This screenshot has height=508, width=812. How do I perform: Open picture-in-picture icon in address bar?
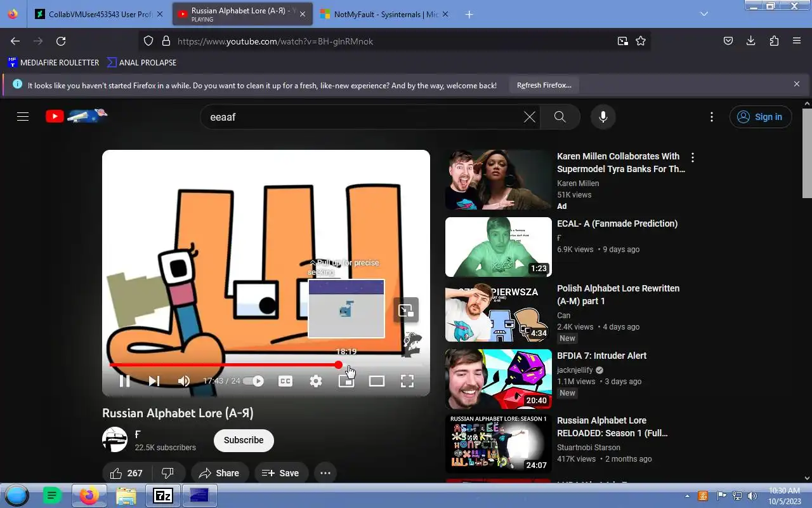click(x=623, y=41)
